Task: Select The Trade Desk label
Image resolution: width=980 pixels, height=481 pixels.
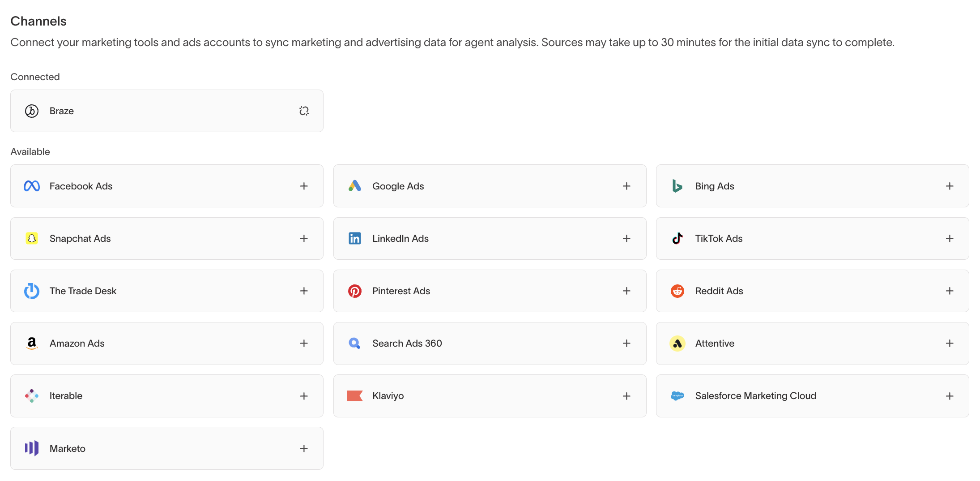Action: click(x=83, y=291)
